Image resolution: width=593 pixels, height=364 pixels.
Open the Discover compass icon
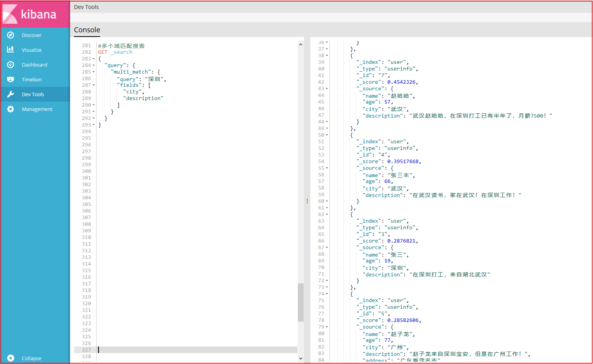tap(11, 35)
